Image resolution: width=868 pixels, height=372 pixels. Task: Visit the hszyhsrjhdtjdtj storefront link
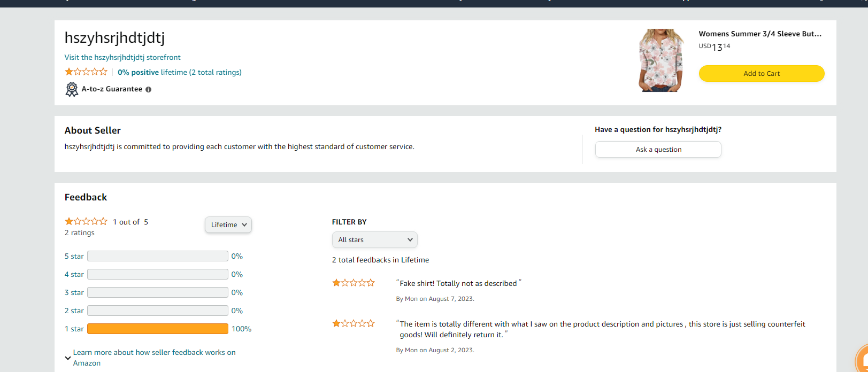(x=122, y=57)
